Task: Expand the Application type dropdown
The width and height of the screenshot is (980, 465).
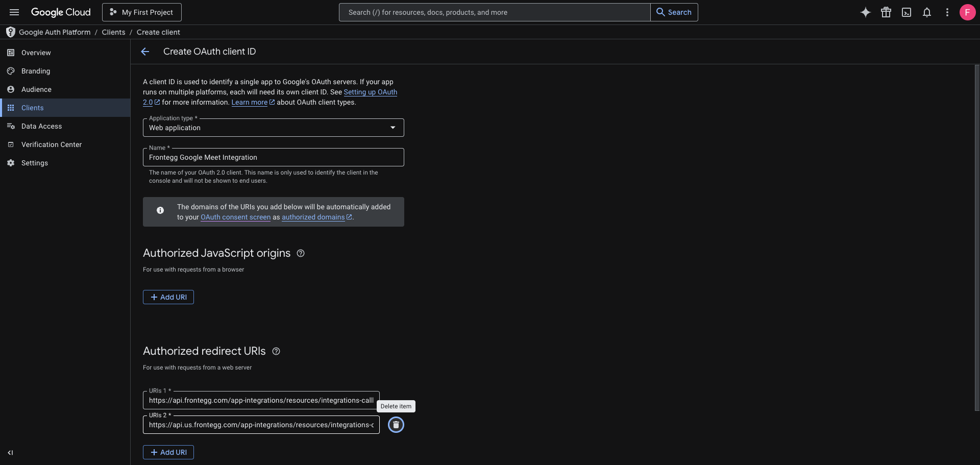Action: pyautogui.click(x=274, y=128)
